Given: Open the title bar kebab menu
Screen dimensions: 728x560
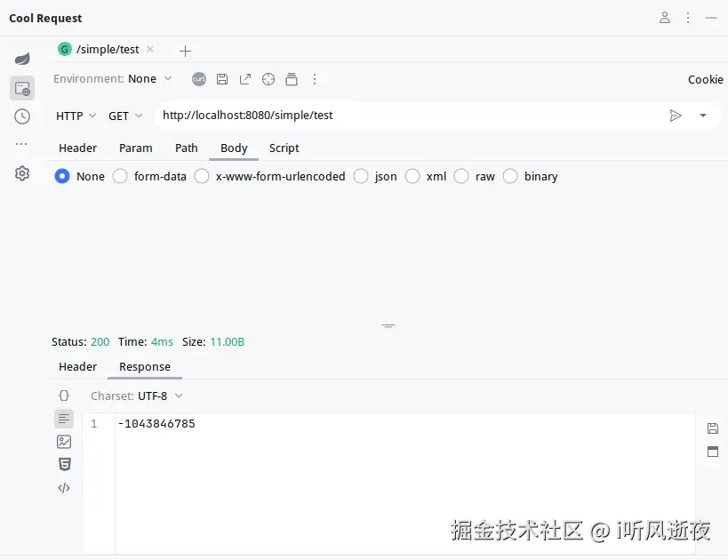Looking at the screenshot, I should click(688, 18).
